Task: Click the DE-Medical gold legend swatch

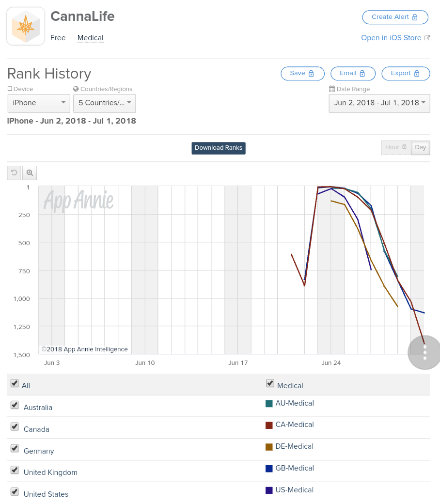Action: point(269,447)
